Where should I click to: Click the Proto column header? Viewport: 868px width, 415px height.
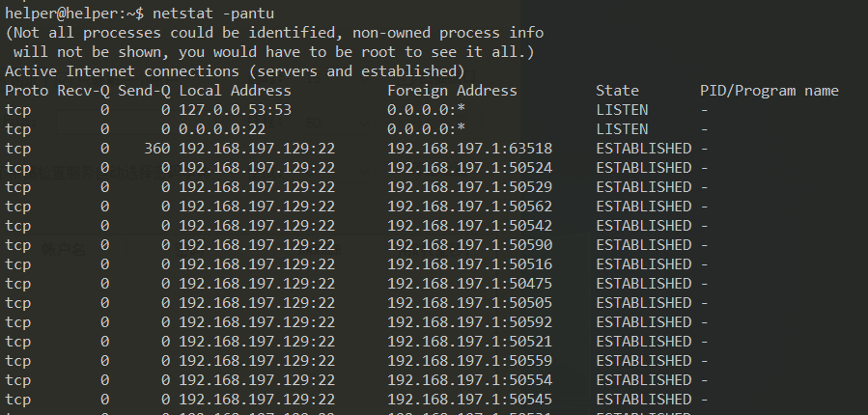(26, 91)
